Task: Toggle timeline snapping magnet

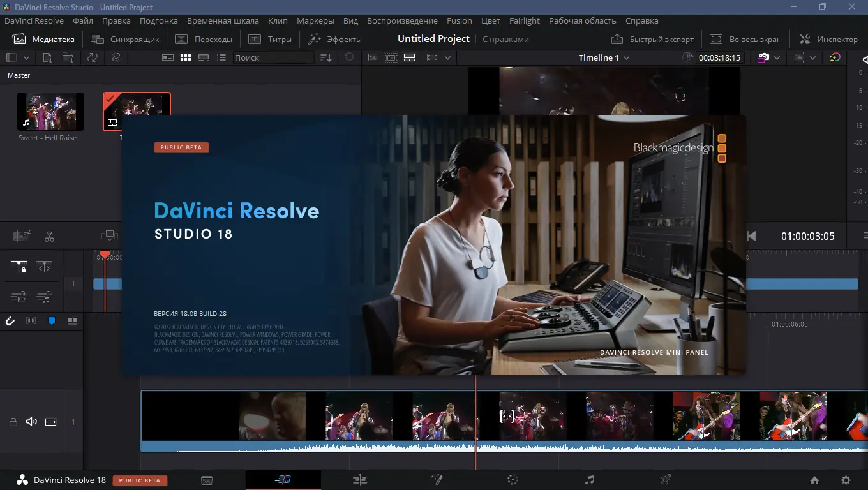Action: pyautogui.click(x=10, y=321)
